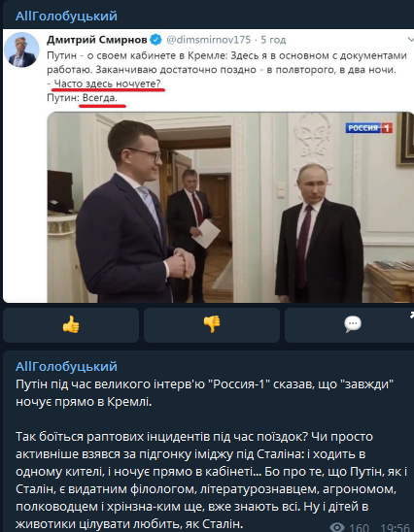Click the thumbs up reaction button
The height and width of the screenshot is (532, 414).
pyautogui.click(x=71, y=325)
